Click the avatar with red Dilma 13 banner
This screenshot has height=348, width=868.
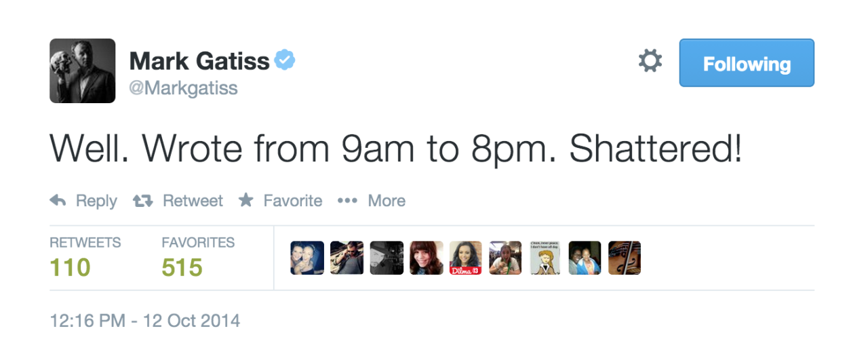pos(466,258)
